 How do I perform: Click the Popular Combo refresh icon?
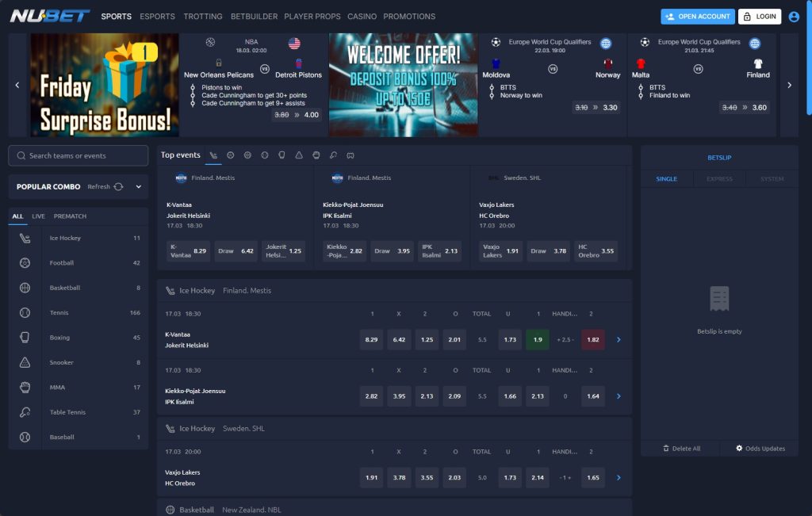(119, 187)
